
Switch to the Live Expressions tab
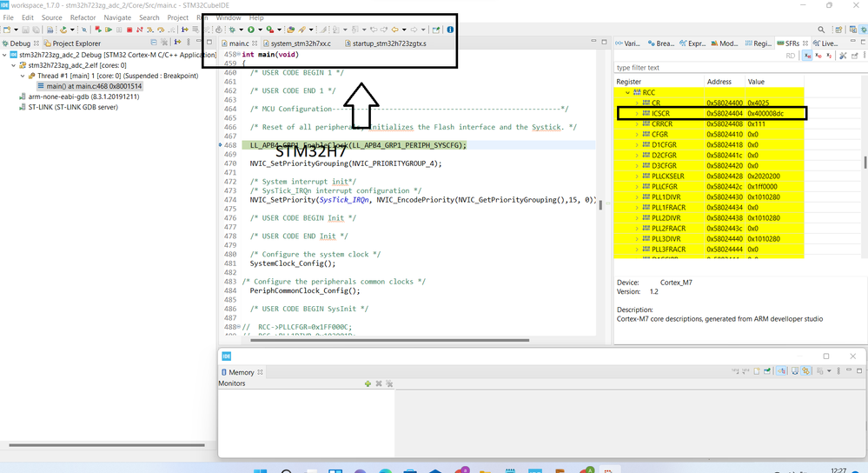coord(825,43)
